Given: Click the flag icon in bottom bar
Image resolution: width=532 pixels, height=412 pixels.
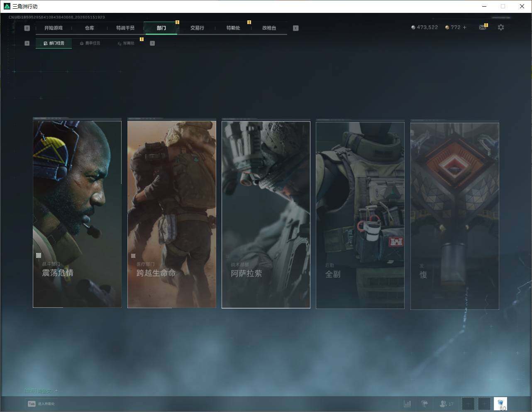Looking at the screenshot, I should pyautogui.click(x=425, y=404).
